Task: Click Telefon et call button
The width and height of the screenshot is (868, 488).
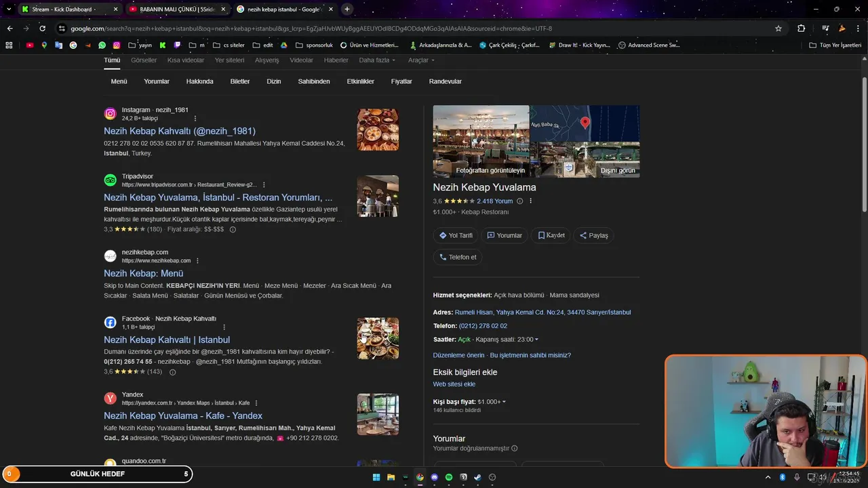Action: 458,257
